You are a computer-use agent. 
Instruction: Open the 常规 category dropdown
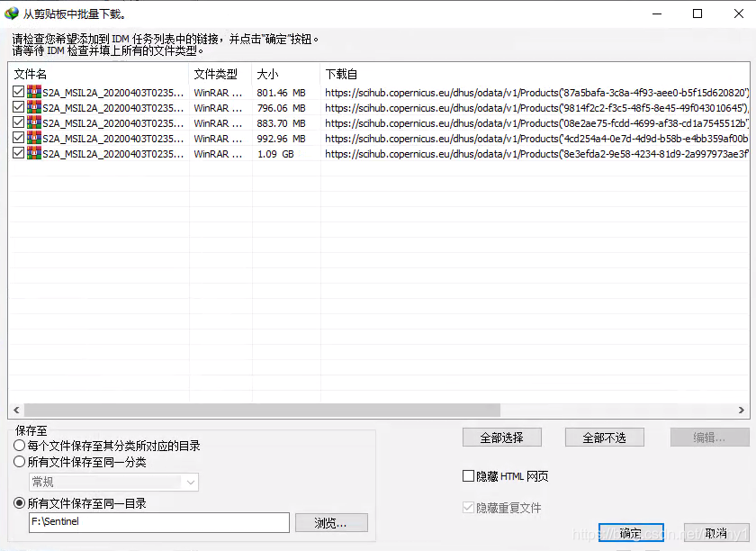pyautogui.click(x=113, y=482)
